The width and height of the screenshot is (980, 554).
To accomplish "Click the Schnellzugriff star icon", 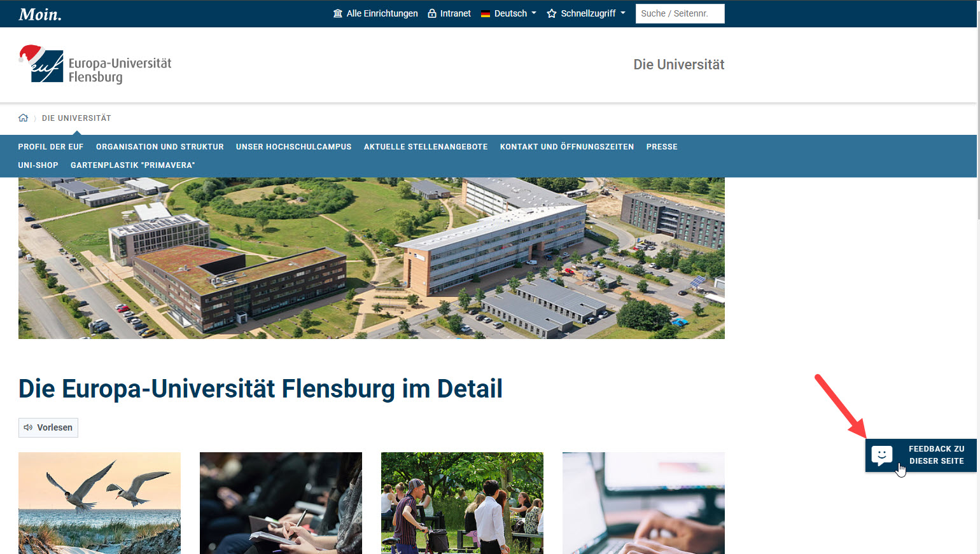I will pos(552,13).
